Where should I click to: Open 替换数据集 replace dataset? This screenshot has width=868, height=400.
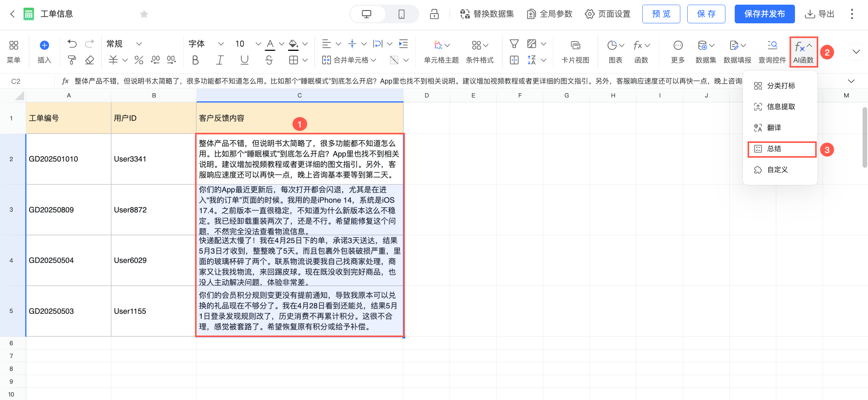pos(487,14)
